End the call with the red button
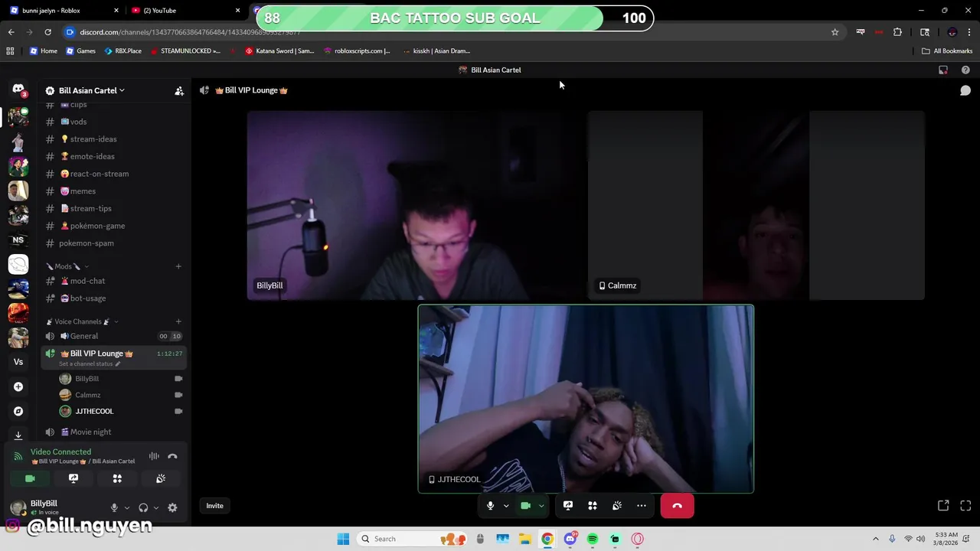Viewport: 980px width, 551px height. pos(677,506)
